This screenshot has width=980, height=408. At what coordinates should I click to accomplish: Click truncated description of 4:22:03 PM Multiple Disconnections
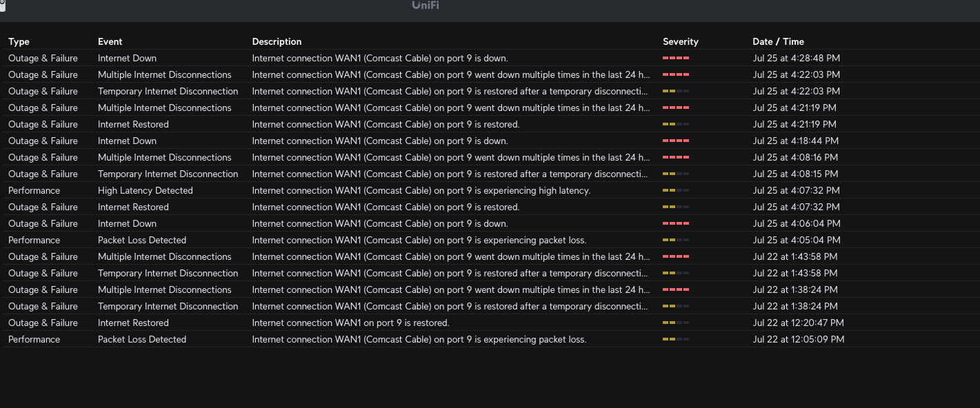[x=451, y=74]
